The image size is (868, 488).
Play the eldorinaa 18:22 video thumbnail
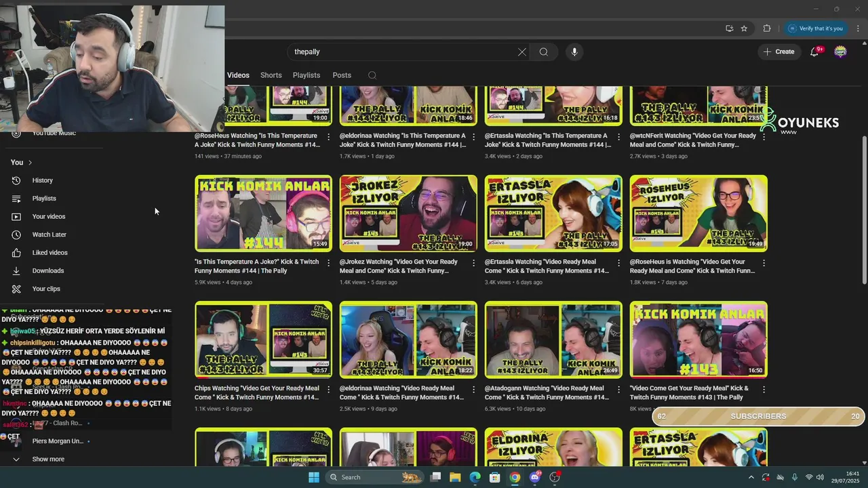tap(408, 340)
